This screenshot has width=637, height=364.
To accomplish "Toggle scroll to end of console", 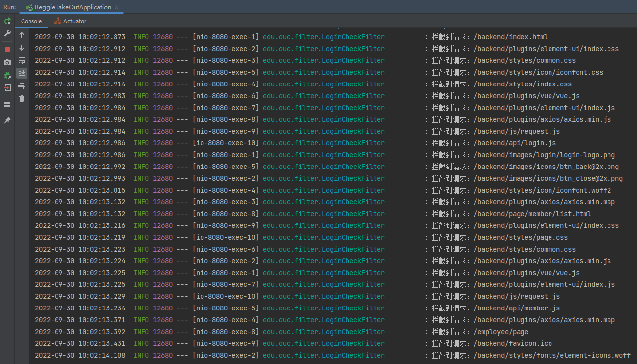I will click(21, 73).
